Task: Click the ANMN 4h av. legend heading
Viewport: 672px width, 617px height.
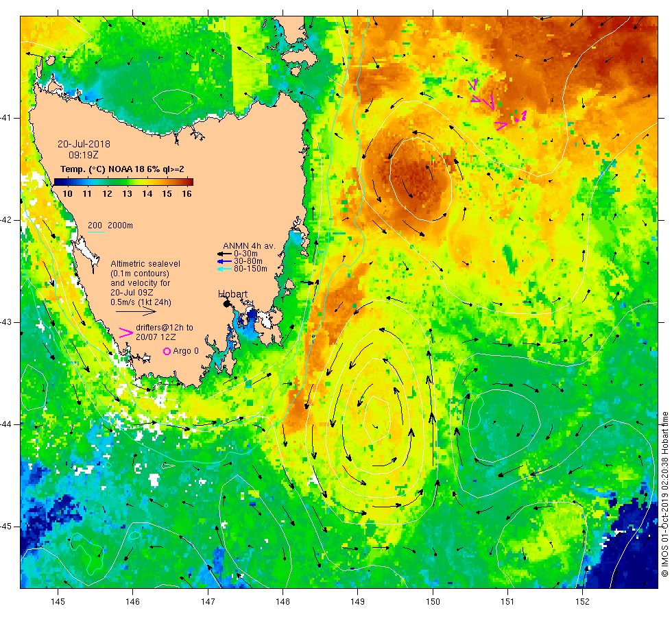Action: (249, 246)
